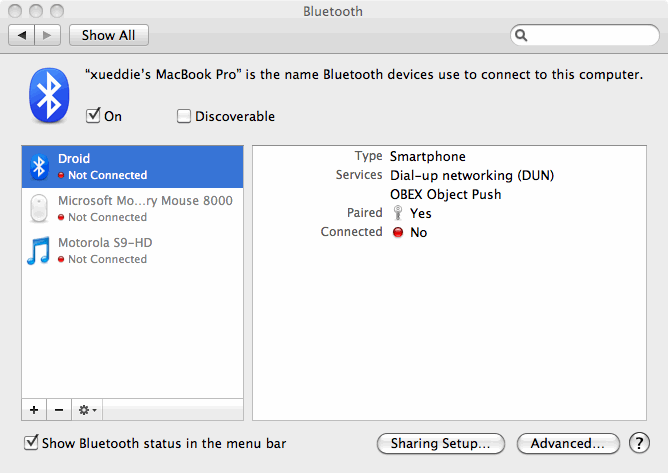The image size is (668, 473).
Task: Click the search field in toolbar
Action: (x=585, y=35)
